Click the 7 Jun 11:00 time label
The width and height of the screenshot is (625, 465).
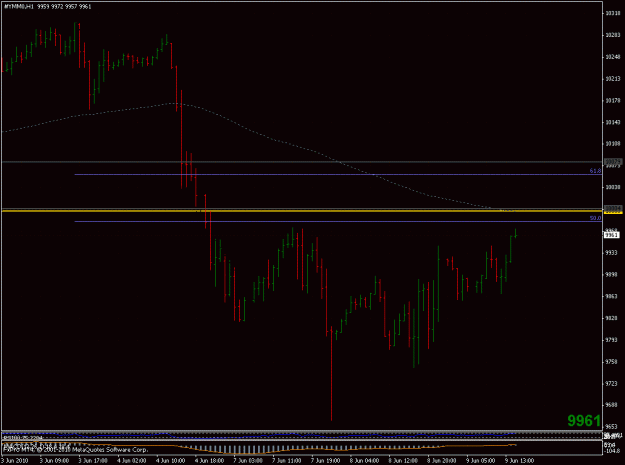(287, 461)
